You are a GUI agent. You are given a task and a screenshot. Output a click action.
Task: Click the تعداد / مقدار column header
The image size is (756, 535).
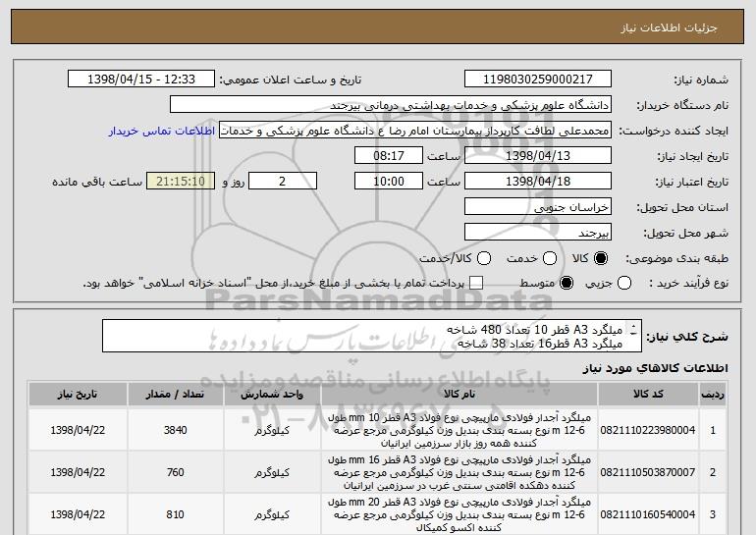(175, 395)
